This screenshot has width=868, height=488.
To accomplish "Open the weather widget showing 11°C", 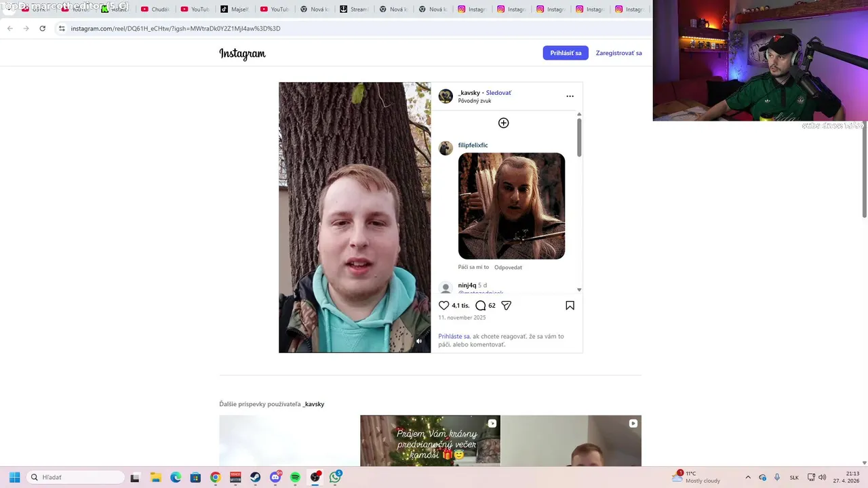I will pos(696,477).
